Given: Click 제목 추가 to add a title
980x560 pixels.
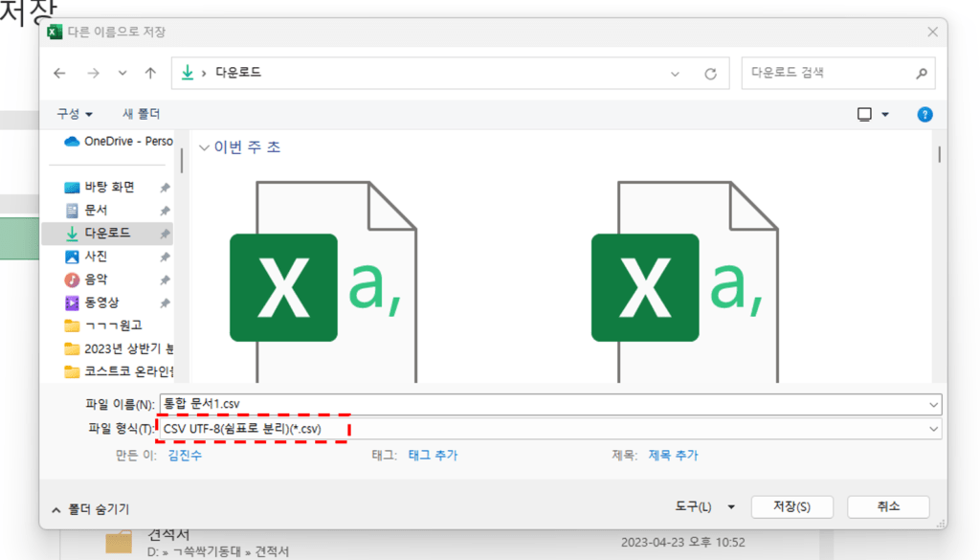Looking at the screenshot, I should point(673,455).
